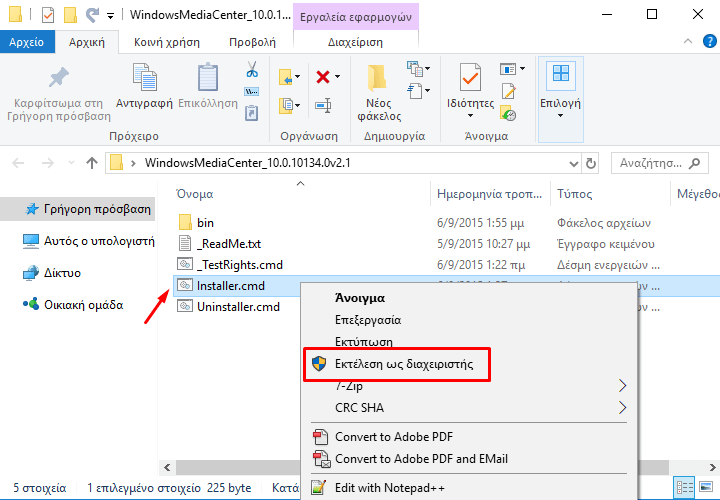Click the Help question mark icon
The height and width of the screenshot is (500, 720).
point(709,41)
